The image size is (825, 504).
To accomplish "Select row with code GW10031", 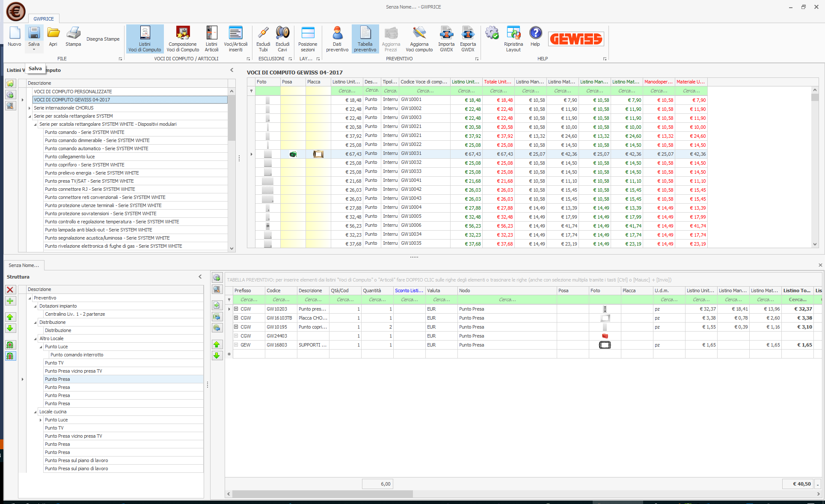I will 481,154.
